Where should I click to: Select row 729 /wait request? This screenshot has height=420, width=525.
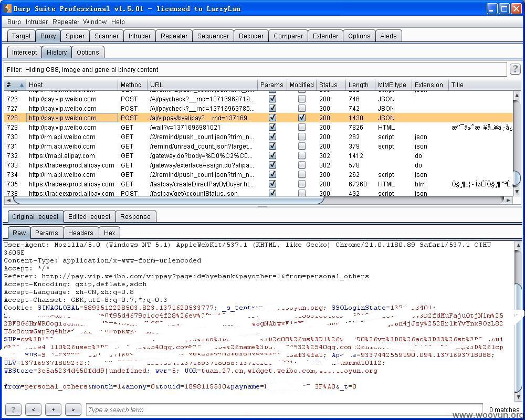click(258, 127)
